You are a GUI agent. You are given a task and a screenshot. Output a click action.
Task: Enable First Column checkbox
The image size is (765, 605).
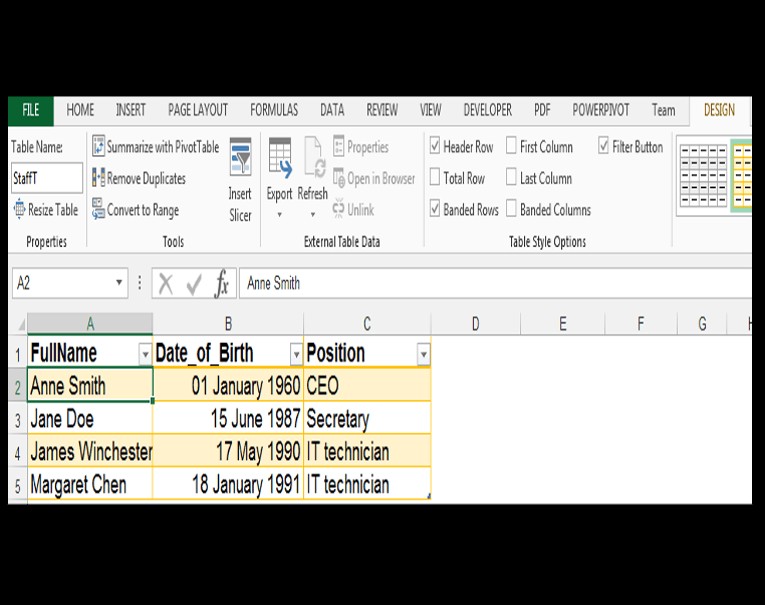click(511, 145)
